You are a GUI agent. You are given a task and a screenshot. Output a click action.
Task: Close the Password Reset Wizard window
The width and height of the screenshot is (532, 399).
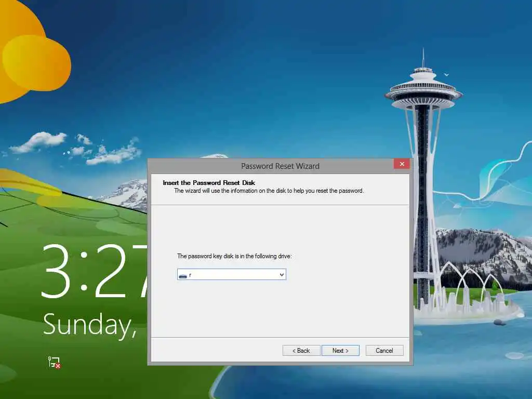coord(402,164)
